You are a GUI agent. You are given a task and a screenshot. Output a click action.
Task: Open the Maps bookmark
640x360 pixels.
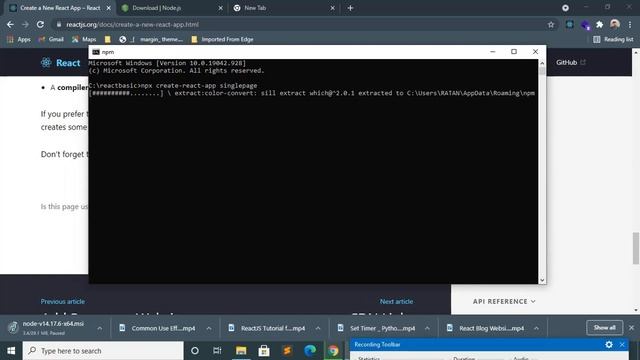(84, 39)
